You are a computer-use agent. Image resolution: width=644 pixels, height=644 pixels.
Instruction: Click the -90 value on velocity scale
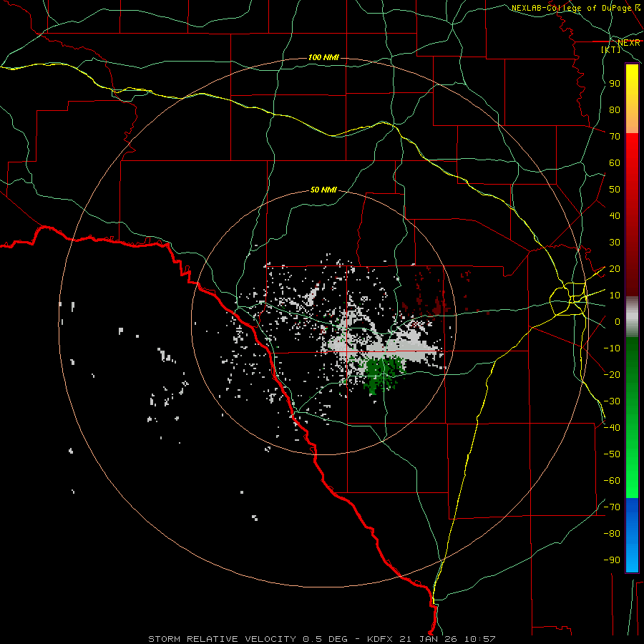click(x=612, y=560)
